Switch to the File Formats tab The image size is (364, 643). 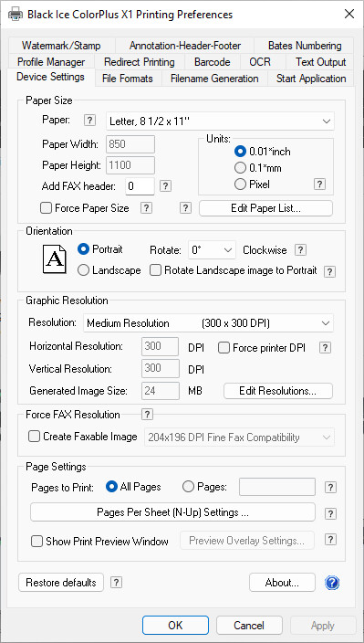coord(128,79)
